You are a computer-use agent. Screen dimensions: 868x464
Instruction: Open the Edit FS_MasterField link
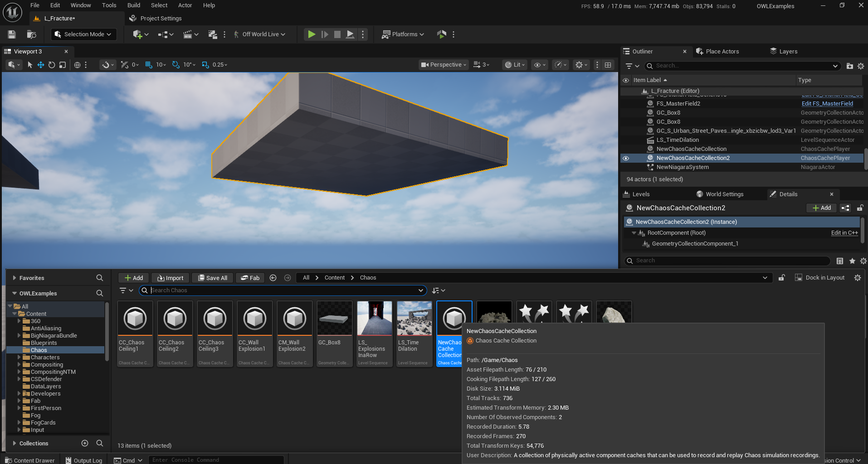pos(827,104)
